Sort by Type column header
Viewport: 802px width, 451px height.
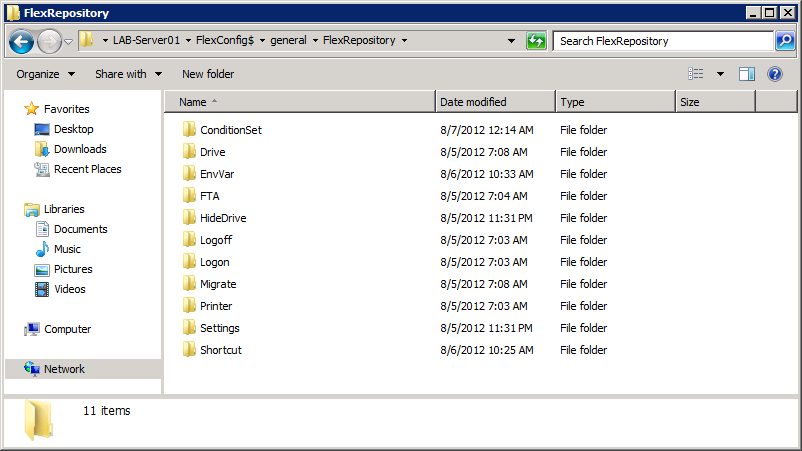(x=615, y=102)
